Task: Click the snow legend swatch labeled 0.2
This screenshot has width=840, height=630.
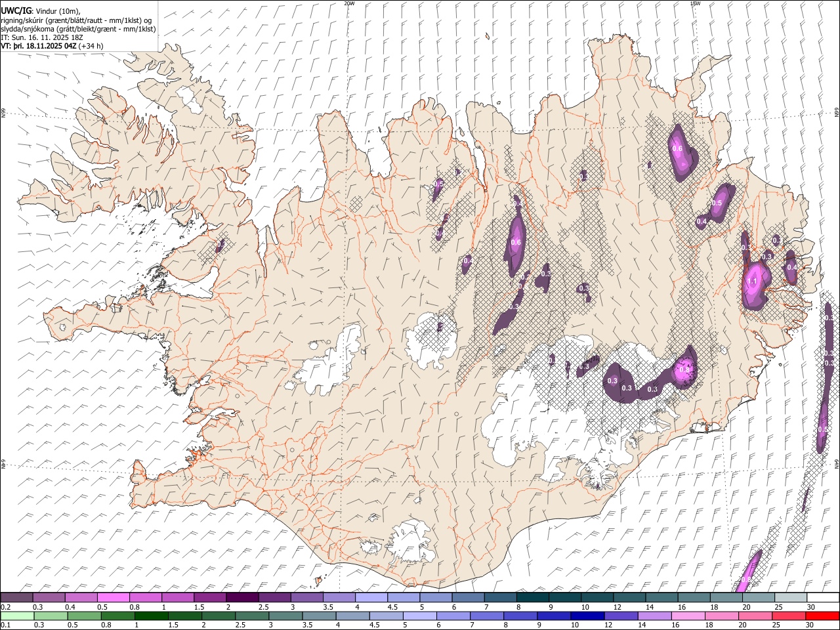Action: pyautogui.click(x=16, y=598)
